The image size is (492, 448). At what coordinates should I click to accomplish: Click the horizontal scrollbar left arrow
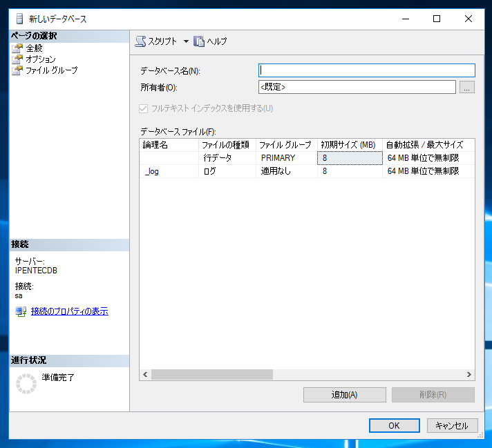coord(145,374)
